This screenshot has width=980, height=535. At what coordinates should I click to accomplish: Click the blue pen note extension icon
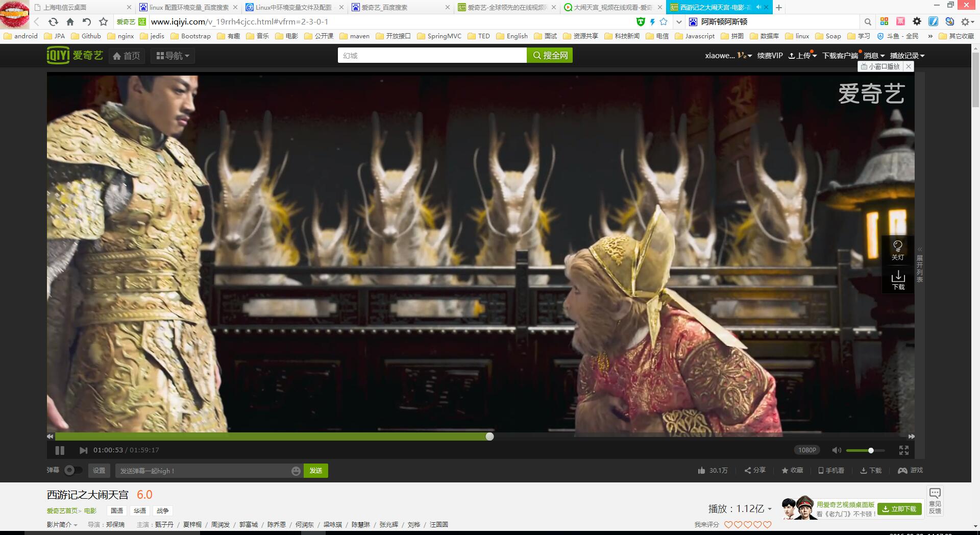933,21
